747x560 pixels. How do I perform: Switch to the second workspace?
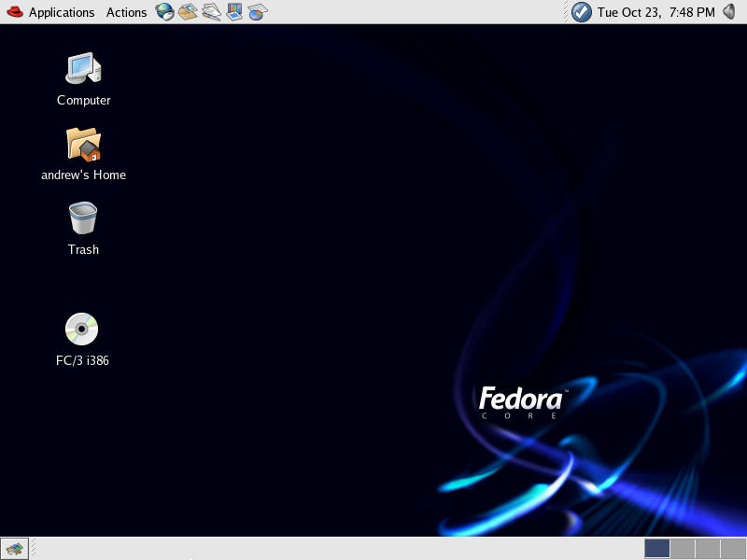(683, 549)
